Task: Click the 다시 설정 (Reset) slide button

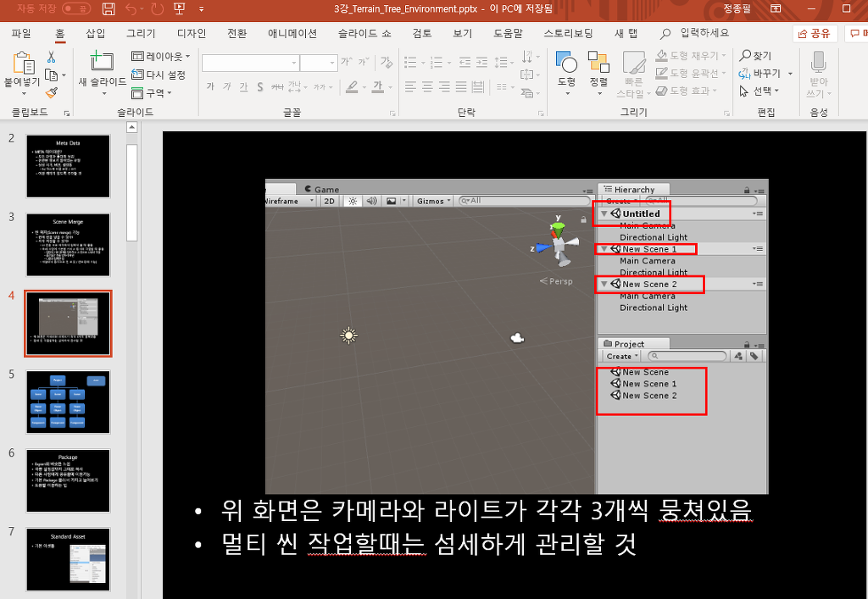Action: 159,75
